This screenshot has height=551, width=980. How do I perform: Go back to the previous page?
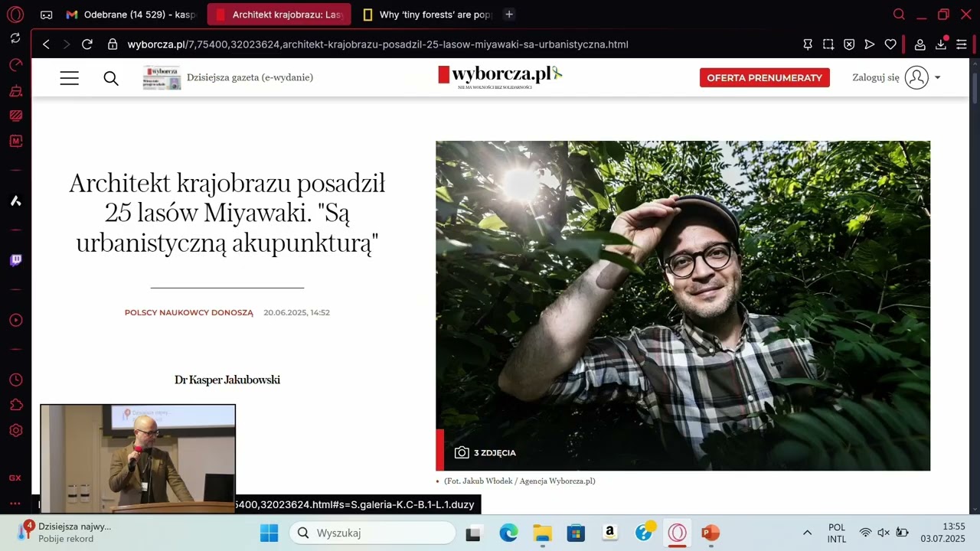[46, 44]
